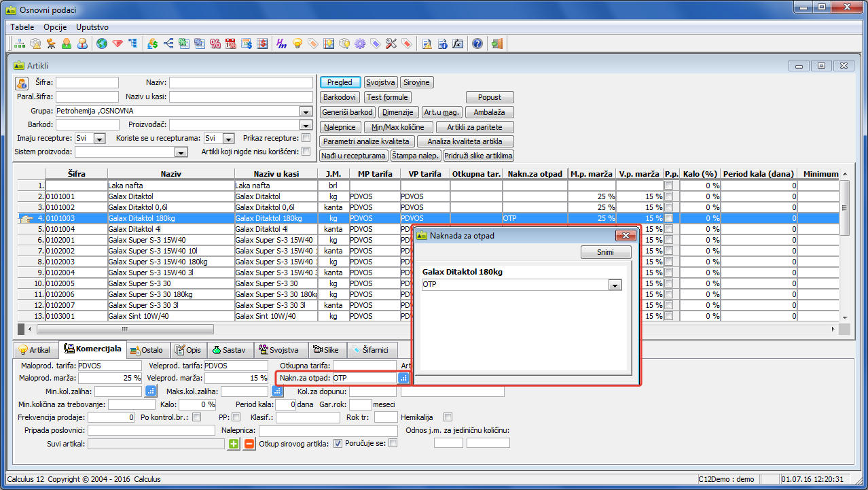Click the green plus icon beside Suvi artikal
The height and width of the screenshot is (490, 868).
pyautogui.click(x=234, y=444)
